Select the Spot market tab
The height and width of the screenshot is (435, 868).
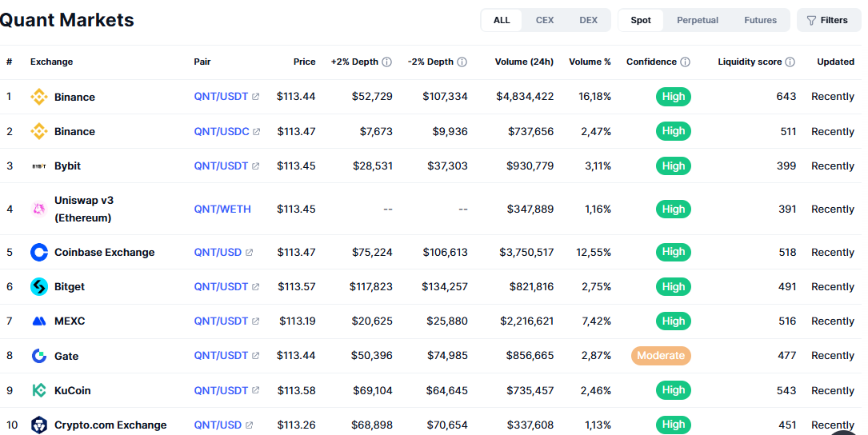641,21
